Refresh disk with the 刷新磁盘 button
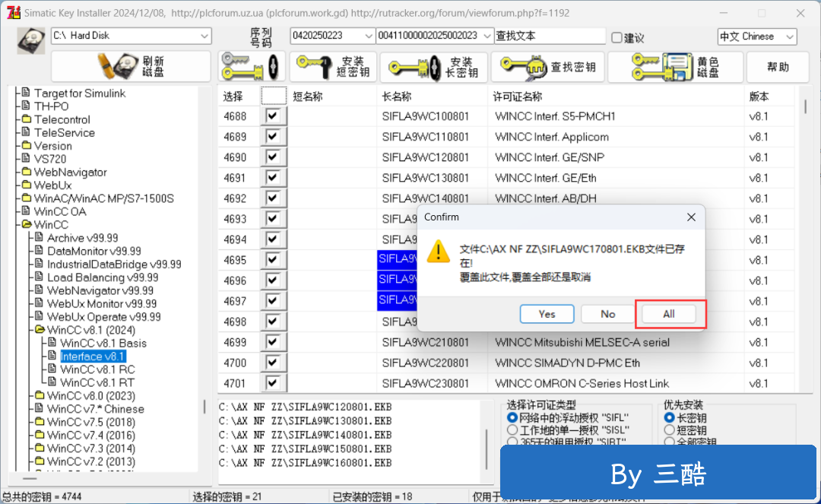The height and width of the screenshot is (504, 821). coord(131,66)
